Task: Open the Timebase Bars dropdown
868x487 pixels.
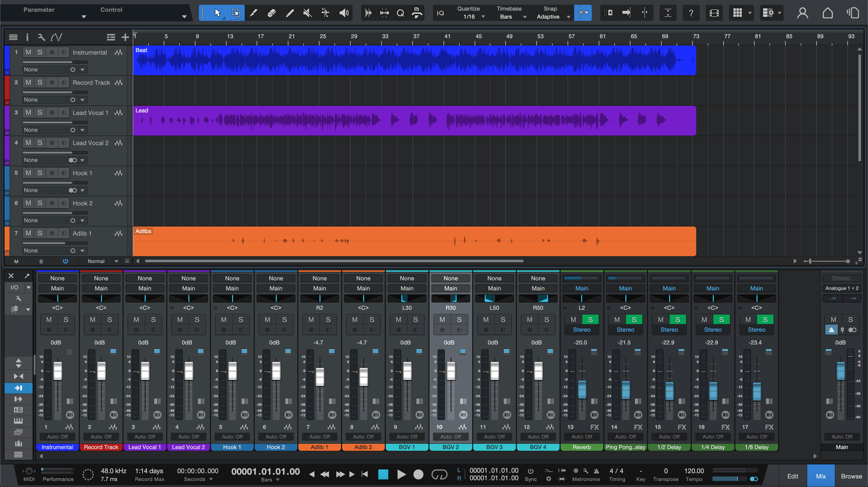Action: [x=524, y=17]
